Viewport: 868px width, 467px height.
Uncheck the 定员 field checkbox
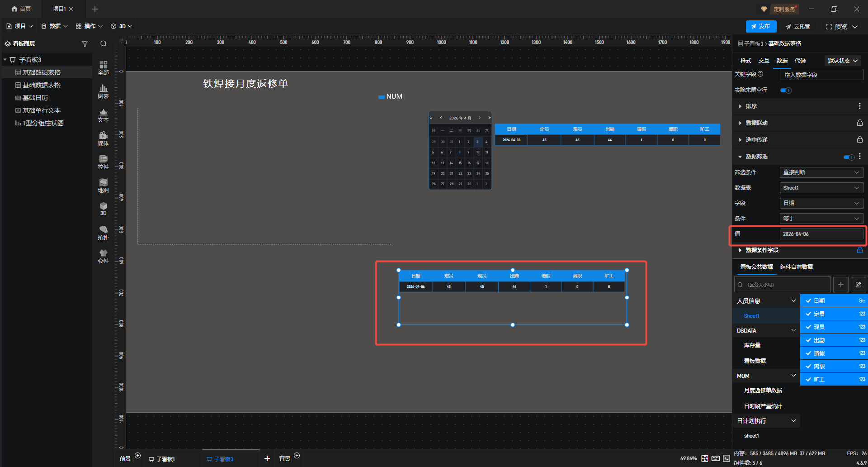point(808,314)
